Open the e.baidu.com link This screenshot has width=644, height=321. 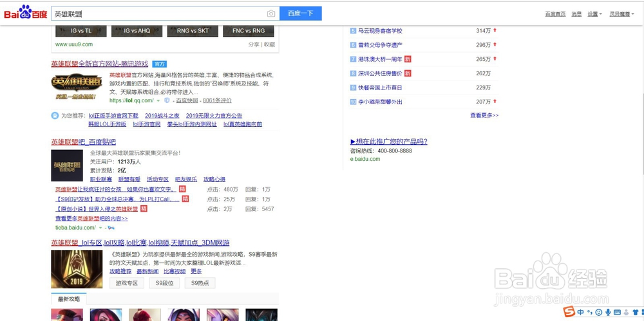coord(365,159)
